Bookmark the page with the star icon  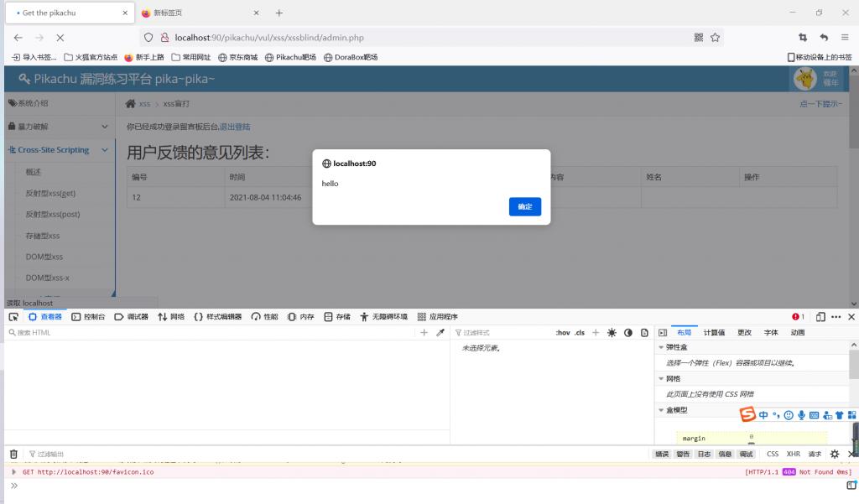(716, 38)
